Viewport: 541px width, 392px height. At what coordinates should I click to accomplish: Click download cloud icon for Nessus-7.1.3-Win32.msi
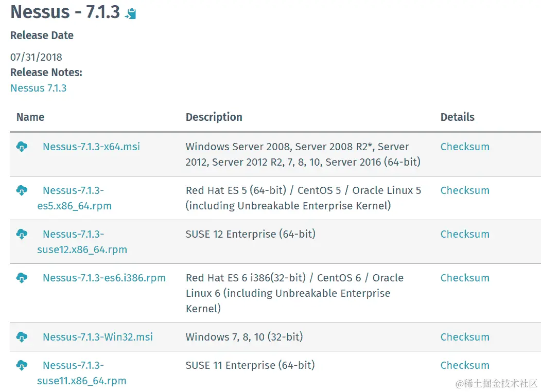pyautogui.click(x=22, y=337)
